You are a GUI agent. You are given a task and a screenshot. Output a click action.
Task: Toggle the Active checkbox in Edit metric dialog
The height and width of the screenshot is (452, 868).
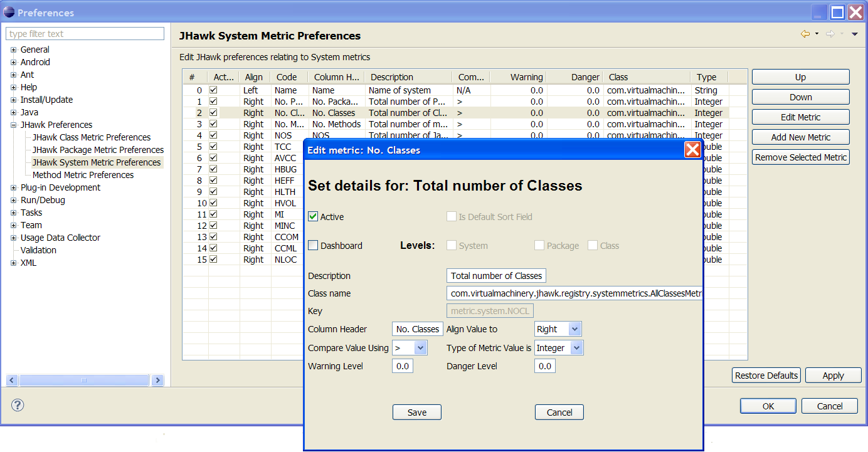click(313, 216)
